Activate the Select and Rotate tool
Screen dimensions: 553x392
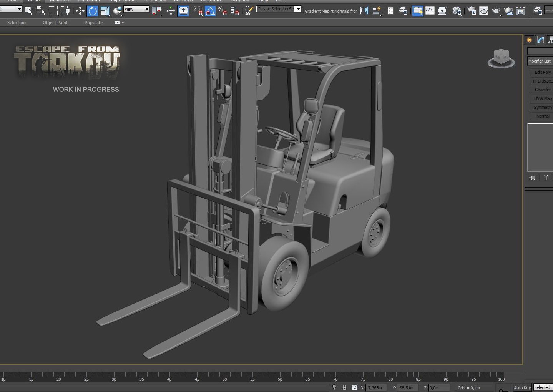coord(93,11)
